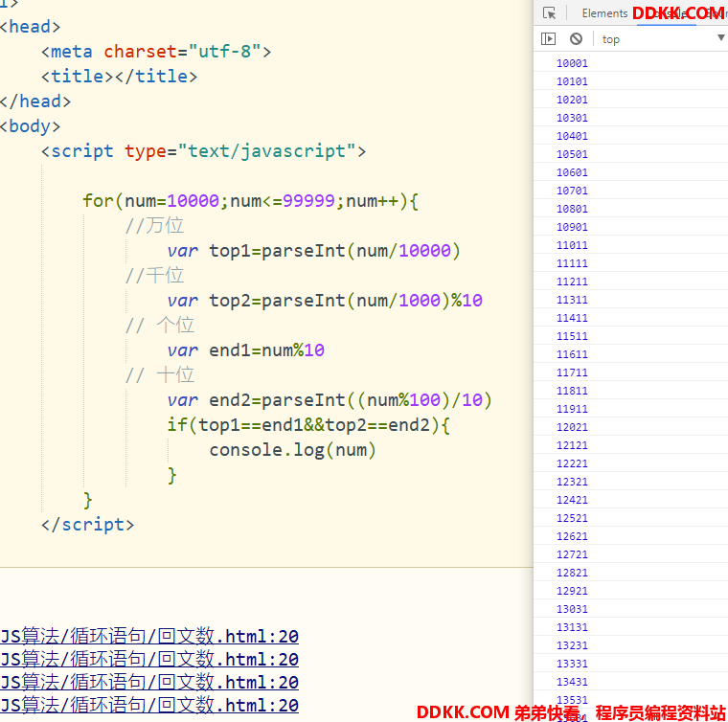Select console output 11711
This screenshot has width=728, height=722.
(x=572, y=372)
